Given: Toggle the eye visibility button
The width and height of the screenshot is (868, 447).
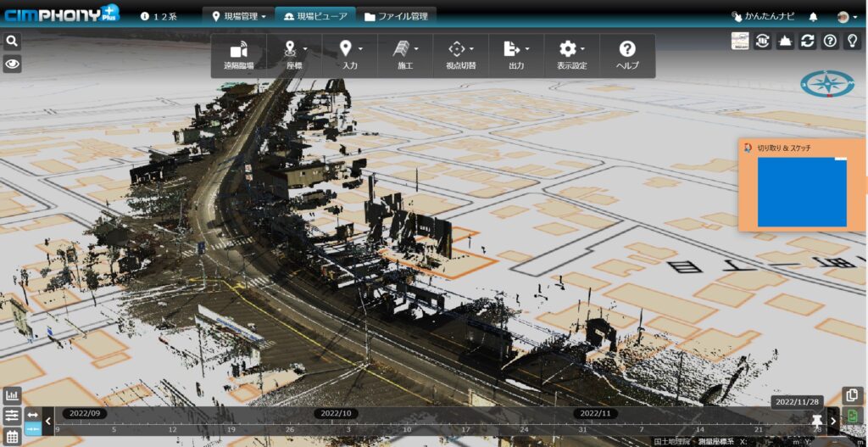Looking at the screenshot, I should point(12,64).
